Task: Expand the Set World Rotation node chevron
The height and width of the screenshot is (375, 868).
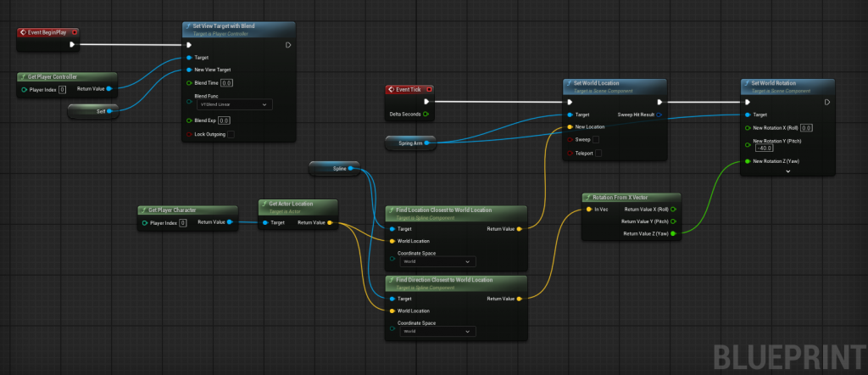Action: 787,171
